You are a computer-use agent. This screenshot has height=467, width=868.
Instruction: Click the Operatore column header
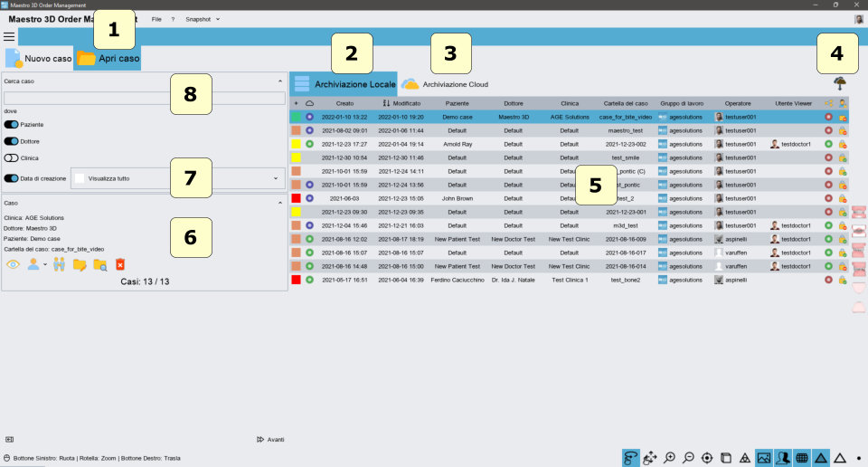(x=738, y=103)
